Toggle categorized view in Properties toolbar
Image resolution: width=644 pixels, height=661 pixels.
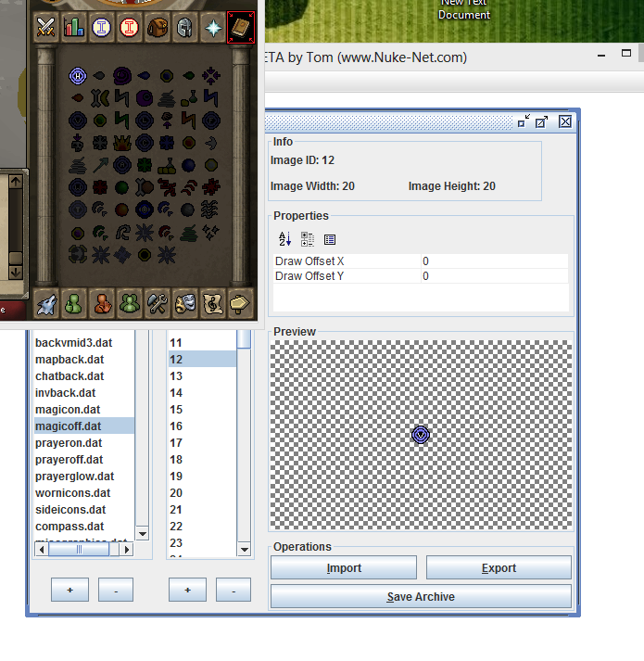[308, 239]
